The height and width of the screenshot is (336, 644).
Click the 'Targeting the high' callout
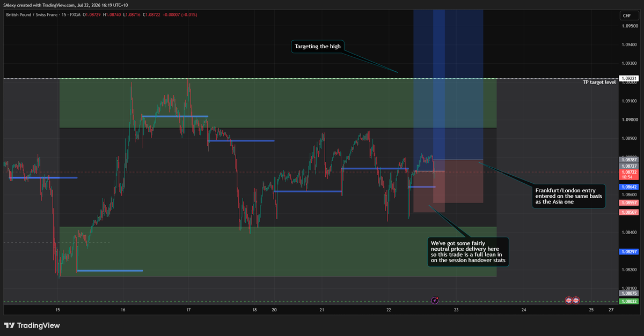pos(318,47)
